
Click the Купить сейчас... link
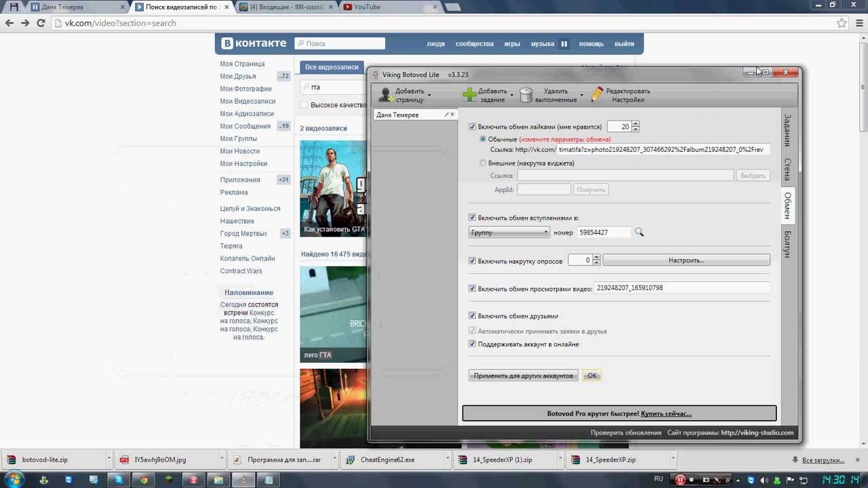pyautogui.click(x=666, y=413)
